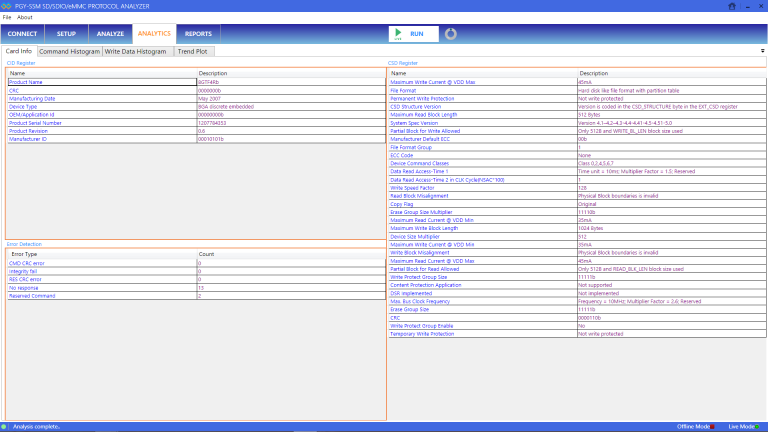This screenshot has width=768, height=432.
Task: Click the OEM/Application Id row
Action: click(196, 115)
